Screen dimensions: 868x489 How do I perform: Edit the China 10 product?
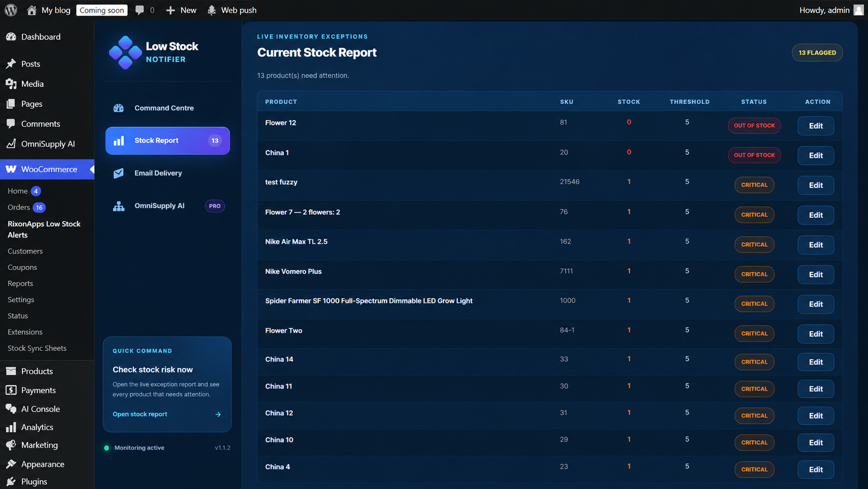point(816,443)
